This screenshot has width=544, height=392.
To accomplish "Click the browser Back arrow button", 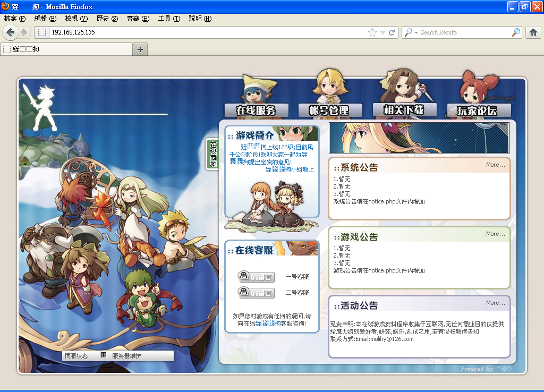I will tap(10, 32).
